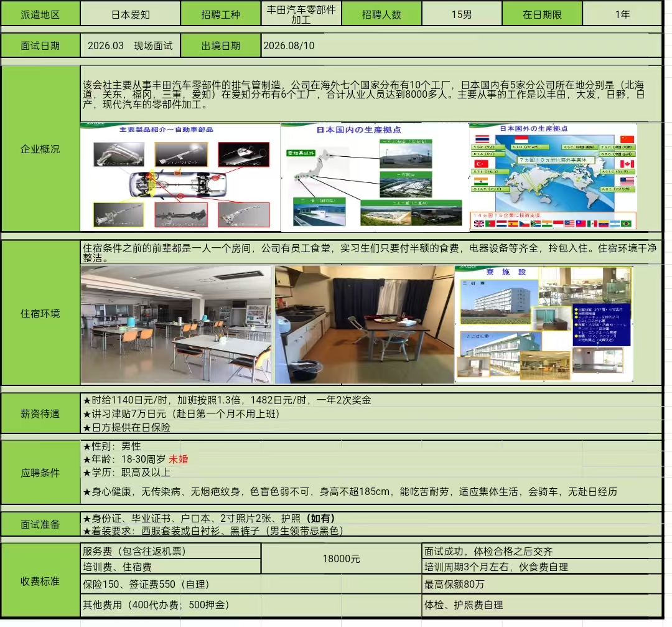Click the 1年 cell
672x627 pixels.
pyautogui.click(x=622, y=14)
